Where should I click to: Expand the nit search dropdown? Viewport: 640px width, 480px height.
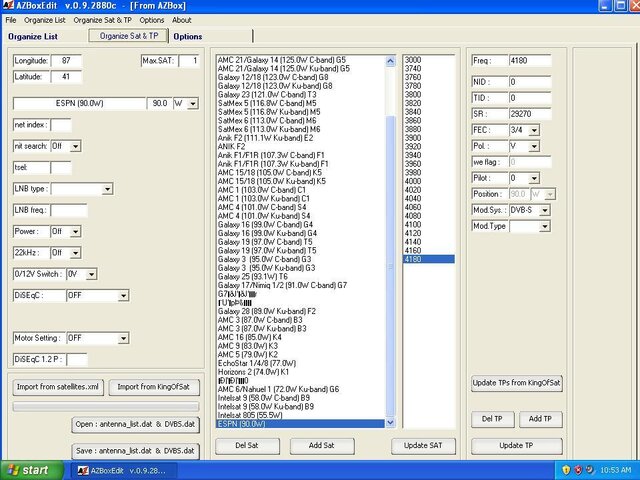(x=75, y=146)
